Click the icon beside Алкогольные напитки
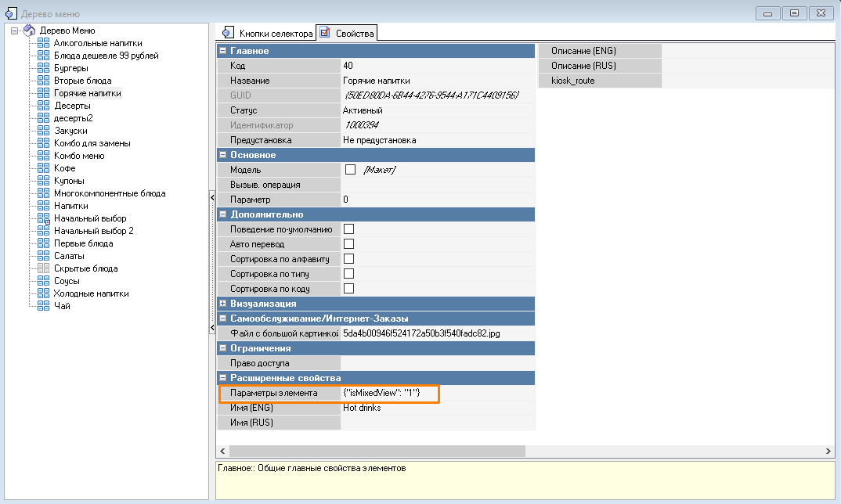Screen dimensions: 841x504 [x=44, y=43]
